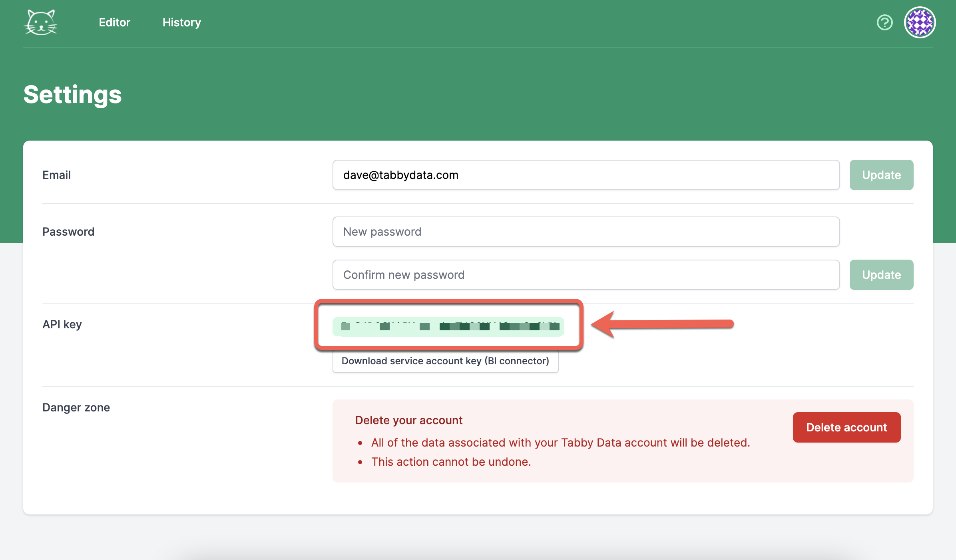
Task: Click the 'Delete your account' heading
Action: pyautogui.click(x=408, y=420)
